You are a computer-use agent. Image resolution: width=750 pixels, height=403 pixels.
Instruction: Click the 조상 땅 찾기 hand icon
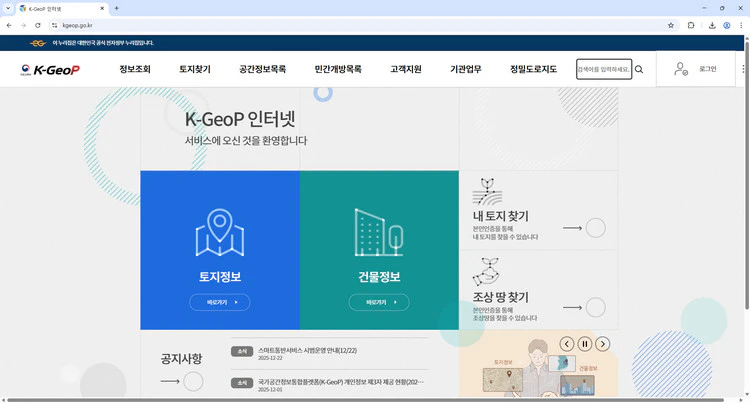click(486, 272)
